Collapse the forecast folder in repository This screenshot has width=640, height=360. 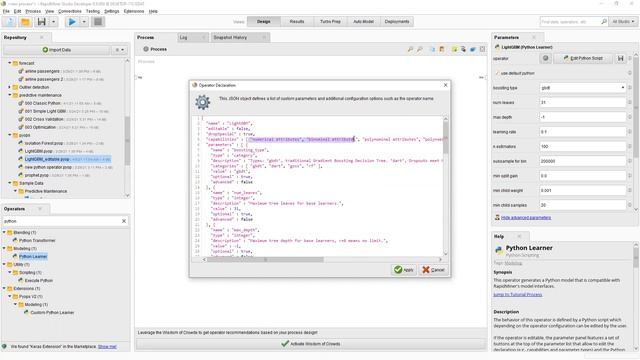tap(10, 63)
